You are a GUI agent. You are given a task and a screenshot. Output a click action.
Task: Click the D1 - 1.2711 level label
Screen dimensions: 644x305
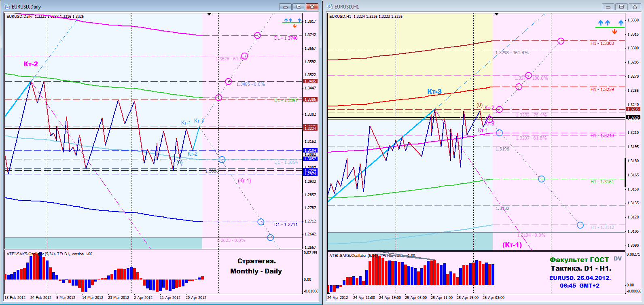[286, 225]
